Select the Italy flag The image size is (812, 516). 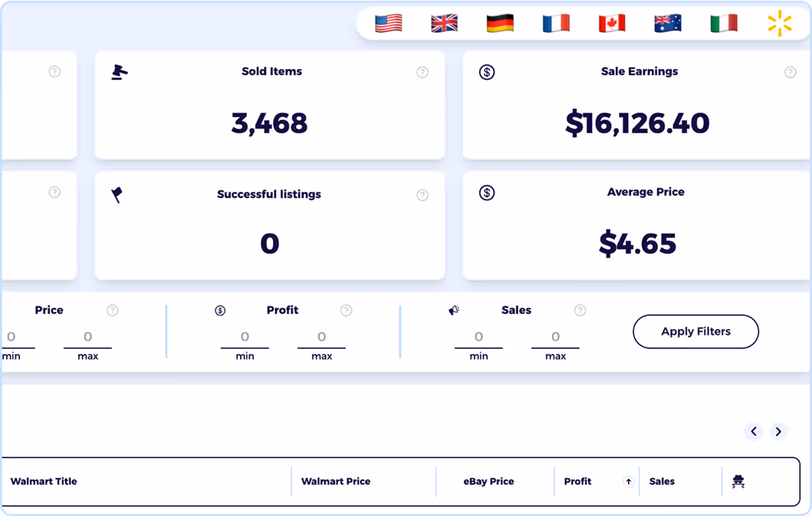[724, 24]
